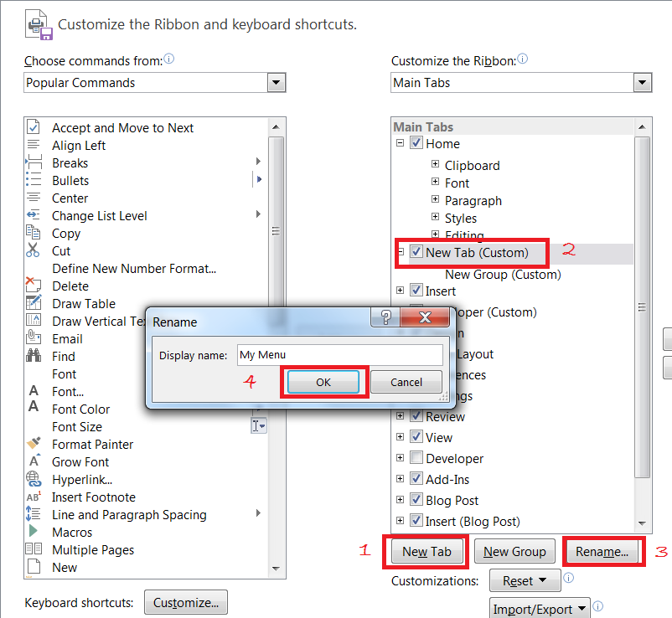Click the Delete red X icon

34,286
